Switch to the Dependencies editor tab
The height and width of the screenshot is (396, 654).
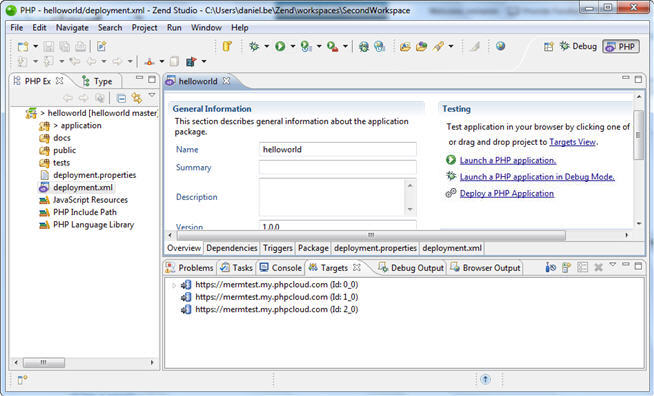(231, 248)
